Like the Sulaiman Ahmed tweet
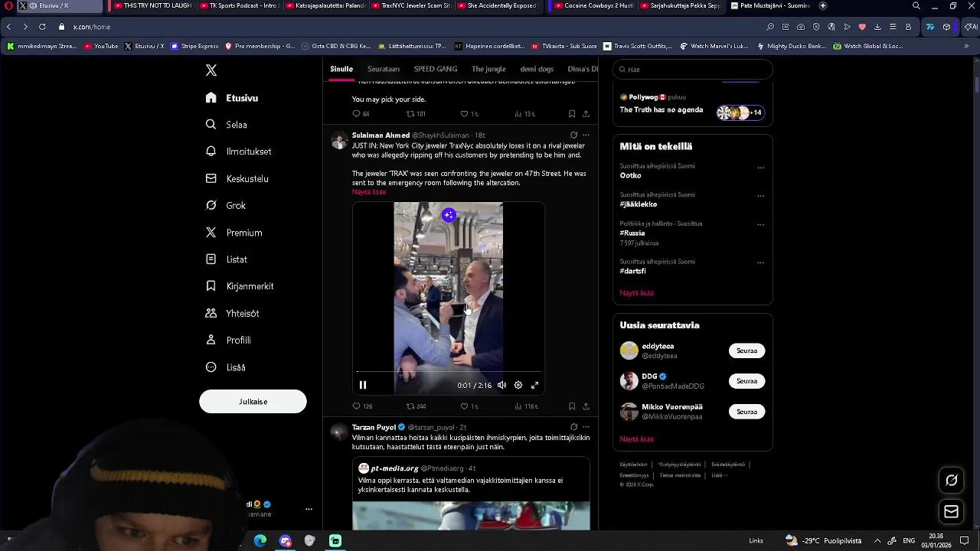Image resolution: width=980 pixels, height=551 pixels. tap(469, 406)
